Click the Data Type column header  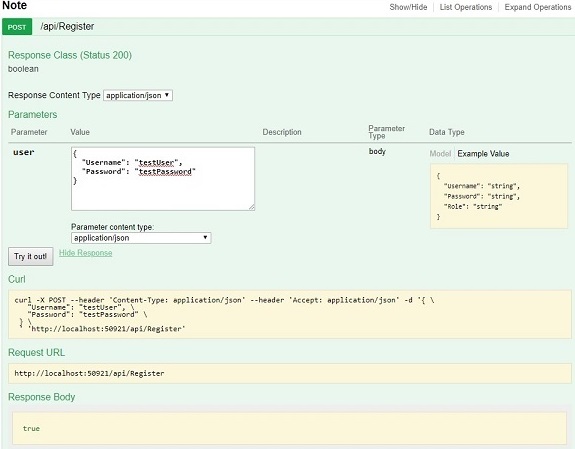[x=447, y=132]
